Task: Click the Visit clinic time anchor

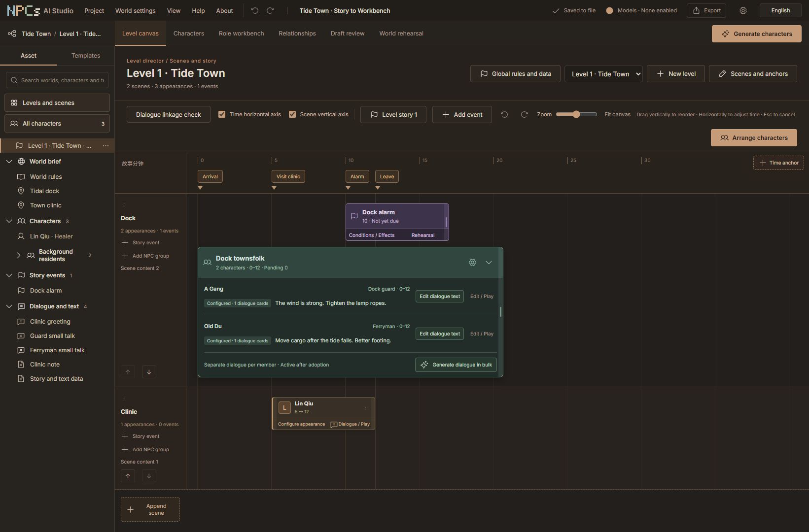Action: (x=288, y=176)
